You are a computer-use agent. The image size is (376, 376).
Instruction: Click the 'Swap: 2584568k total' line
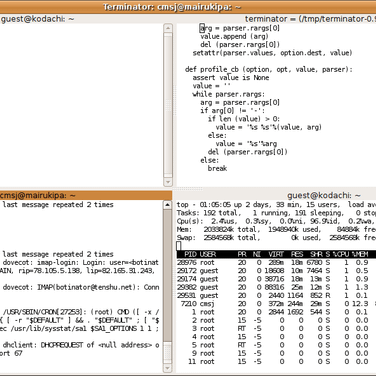coord(276,238)
